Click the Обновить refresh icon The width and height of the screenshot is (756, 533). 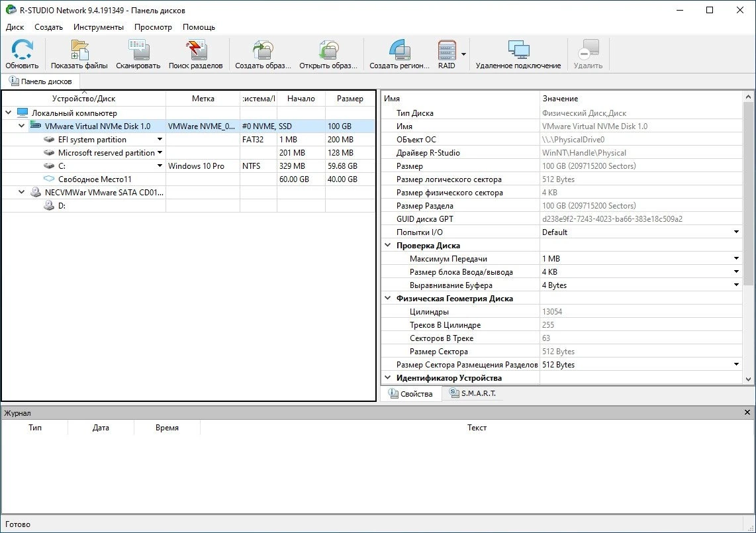(x=22, y=50)
